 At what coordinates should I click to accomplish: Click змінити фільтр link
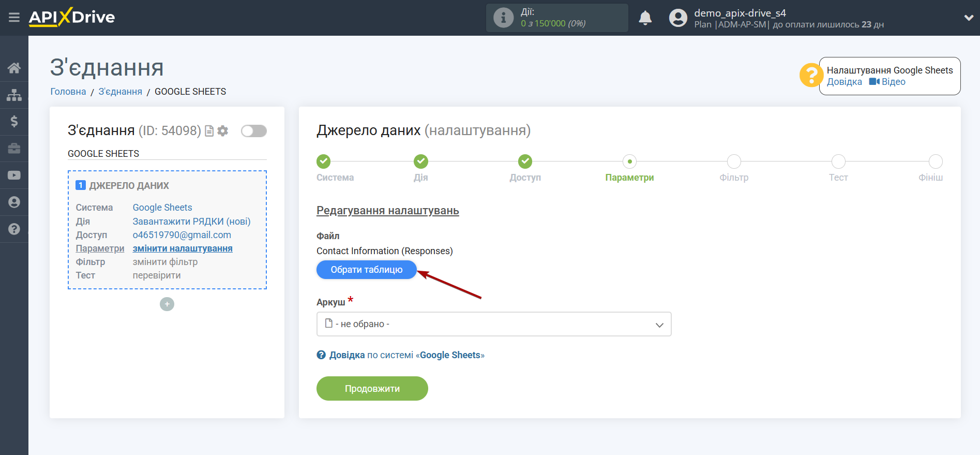[165, 262]
